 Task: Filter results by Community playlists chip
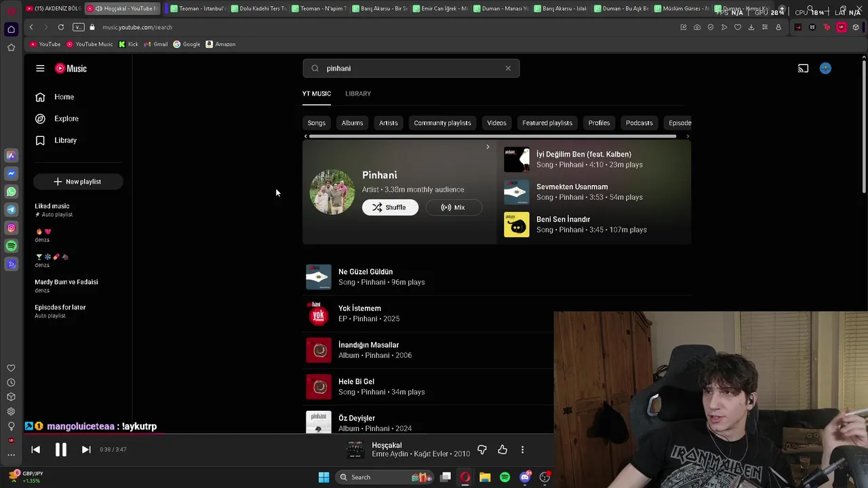pyautogui.click(x=442, y=123)
